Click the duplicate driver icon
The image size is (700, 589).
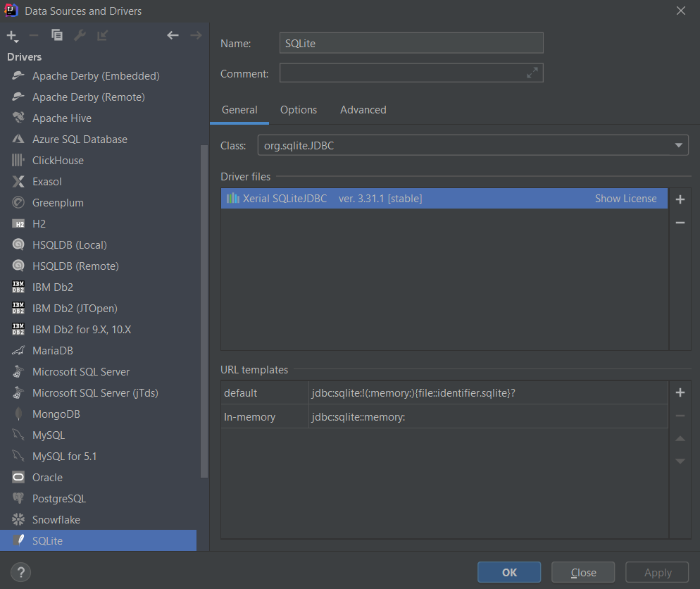57,35
